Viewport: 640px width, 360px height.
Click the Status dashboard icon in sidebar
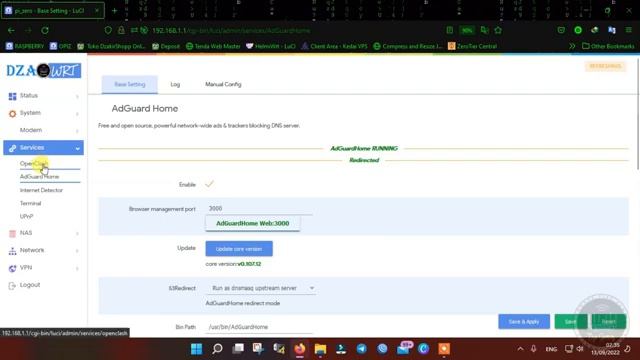tap(12, 96)
